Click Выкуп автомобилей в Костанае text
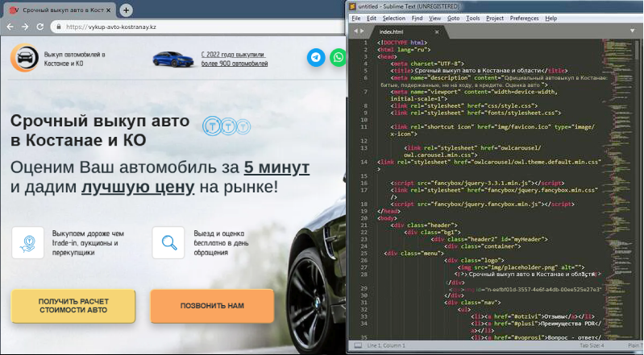The height and width of the screenshot is (355, 644). [75, 59]
